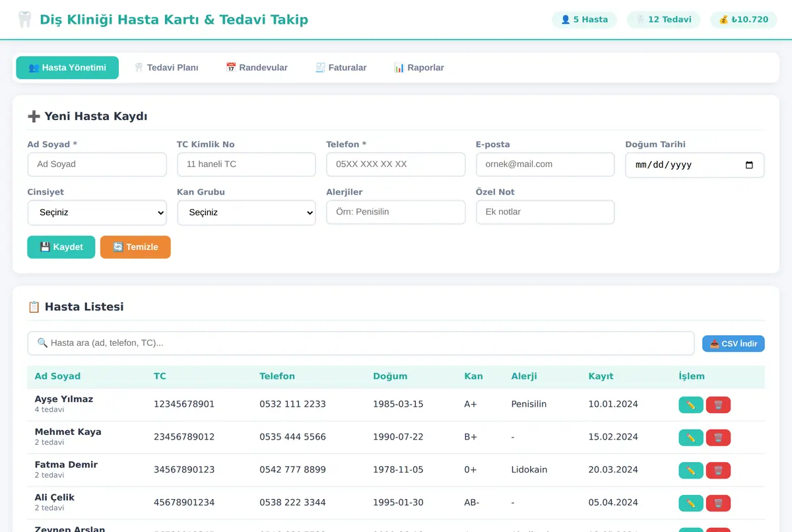Open the Kan Grubu dropdown
This screenshot has width=792, height=532.
click(x=246, y=213)
